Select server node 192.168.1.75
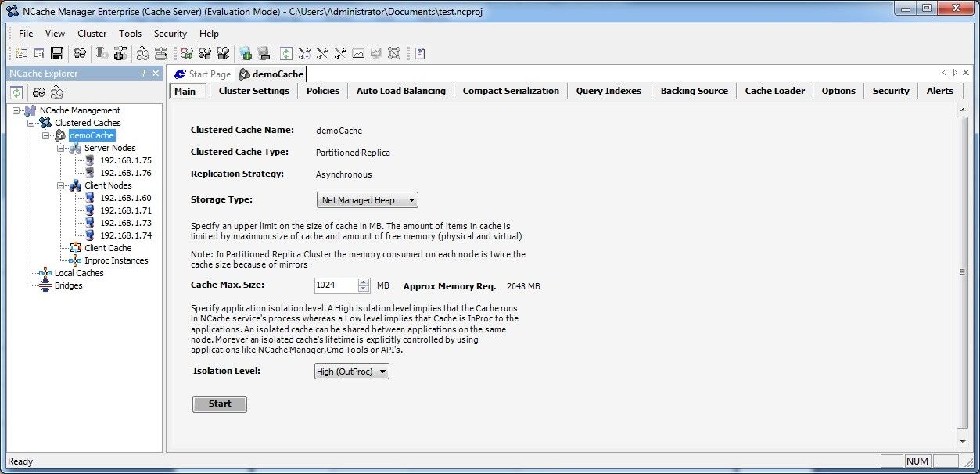The image size is (980, 474). tap(125, 160)
